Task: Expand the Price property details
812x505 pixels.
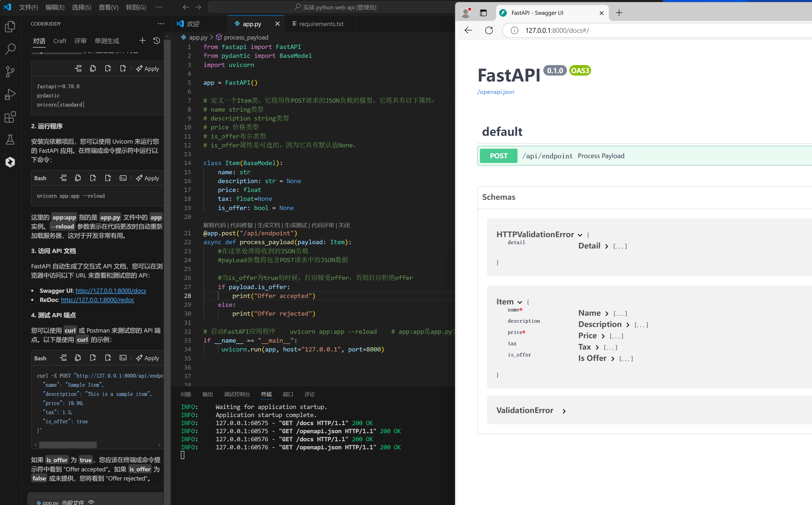Action: (x=603, y=336)
